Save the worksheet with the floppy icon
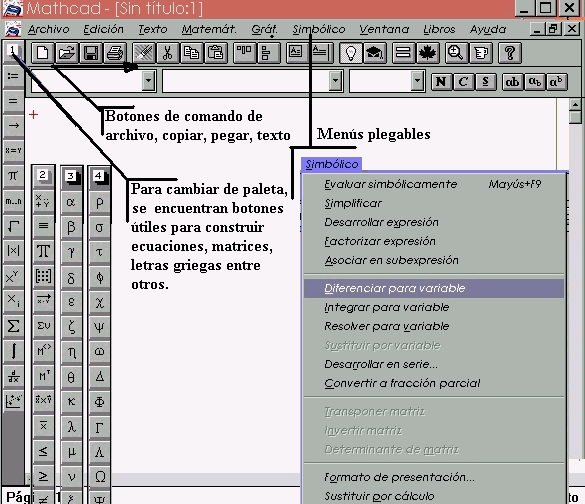This screenshot has height=504, width=585. coord(91,53)
